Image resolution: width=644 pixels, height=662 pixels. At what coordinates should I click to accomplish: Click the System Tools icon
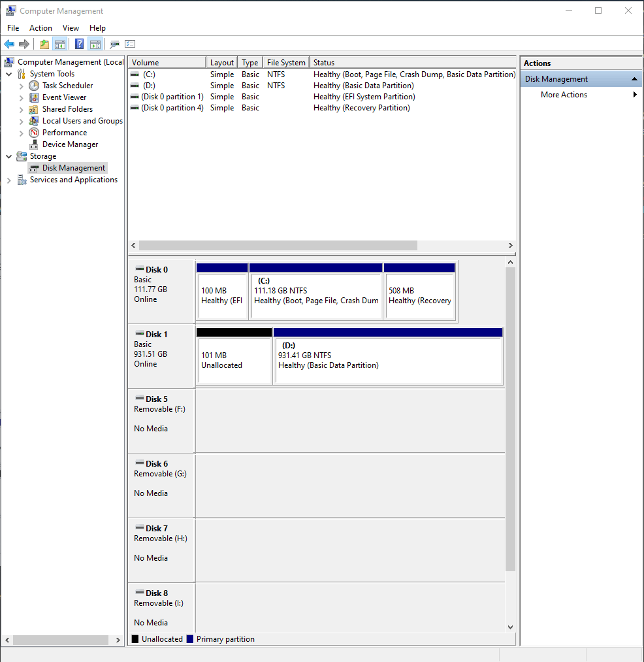(x=22, y=74)
